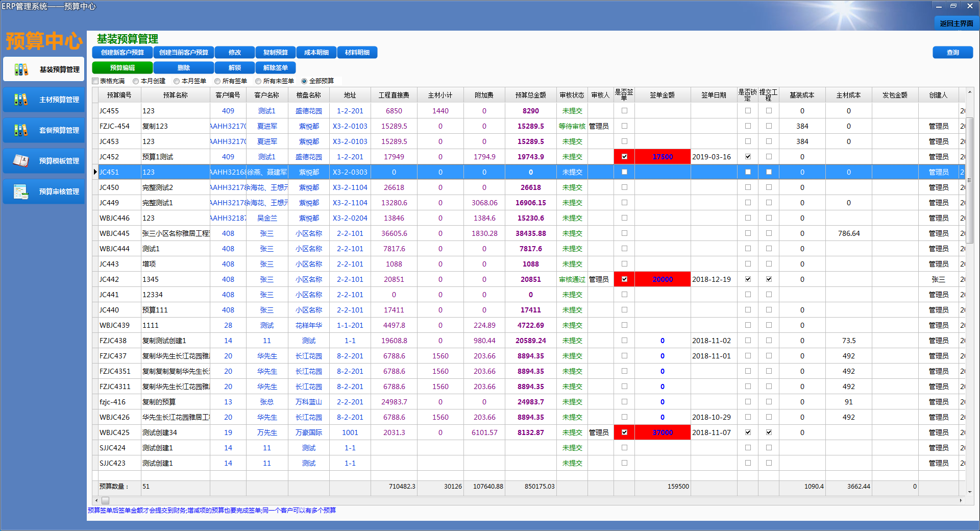The width and height of the screenshot is (980, 531).
Task: Click 盛德花园 link in row JC455
Action: (309, 111)
